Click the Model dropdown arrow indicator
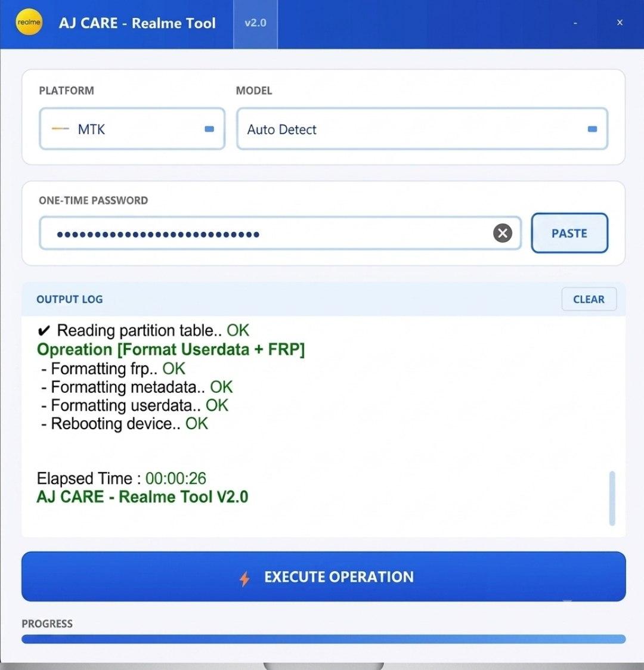 [x=592, y=129]
